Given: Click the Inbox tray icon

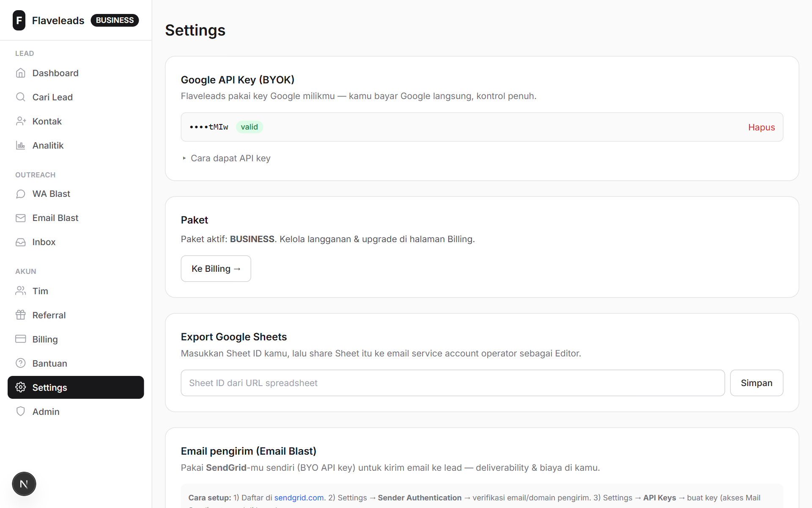Looking at the screenshot, I should coord(21,242).
